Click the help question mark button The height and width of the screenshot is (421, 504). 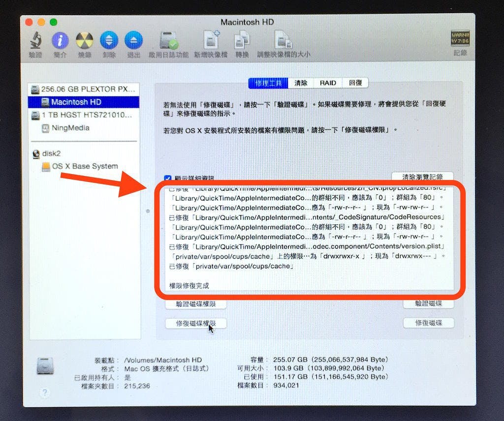45,392
